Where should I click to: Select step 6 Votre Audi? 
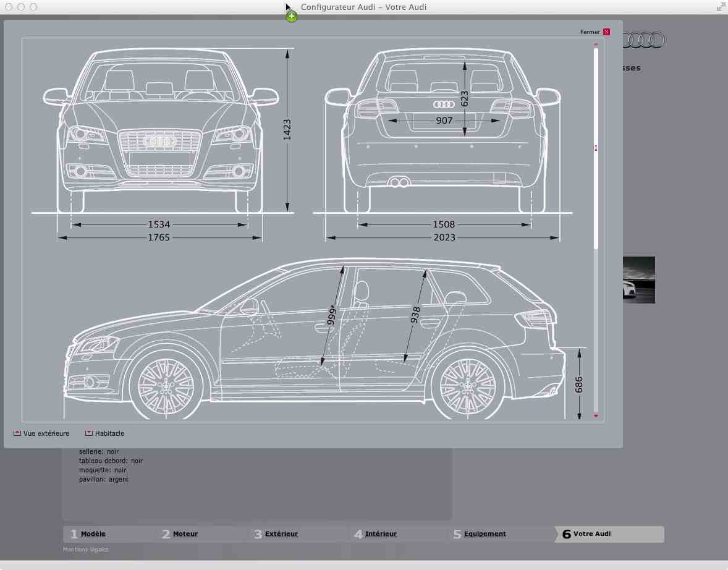click(591, 534)
